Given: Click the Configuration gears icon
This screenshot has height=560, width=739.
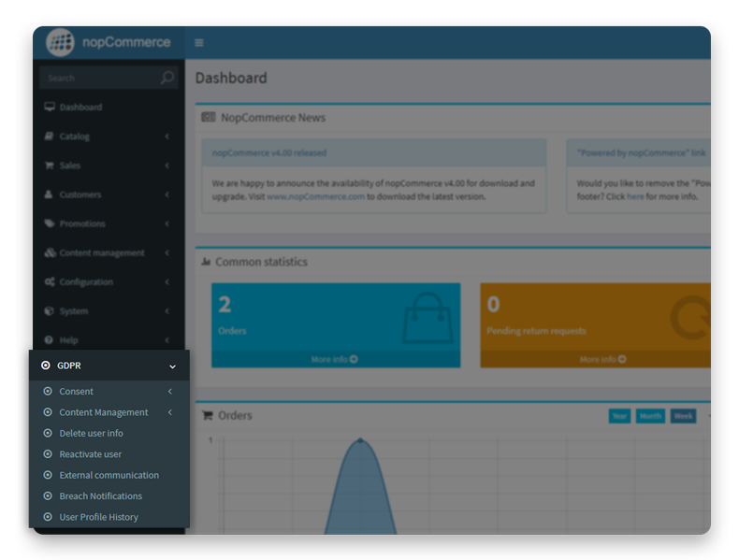Looking at the screenshot, I should point(50,281).
